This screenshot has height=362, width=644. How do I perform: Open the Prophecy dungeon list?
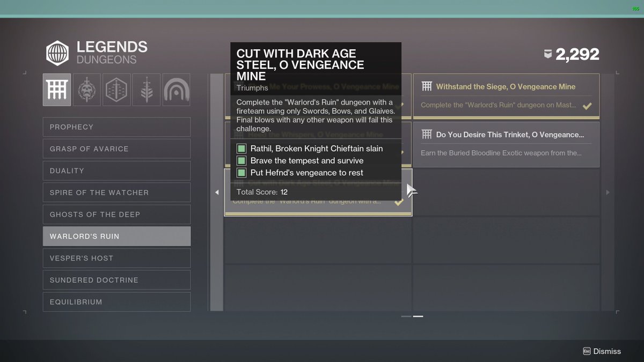click(116, 127)
